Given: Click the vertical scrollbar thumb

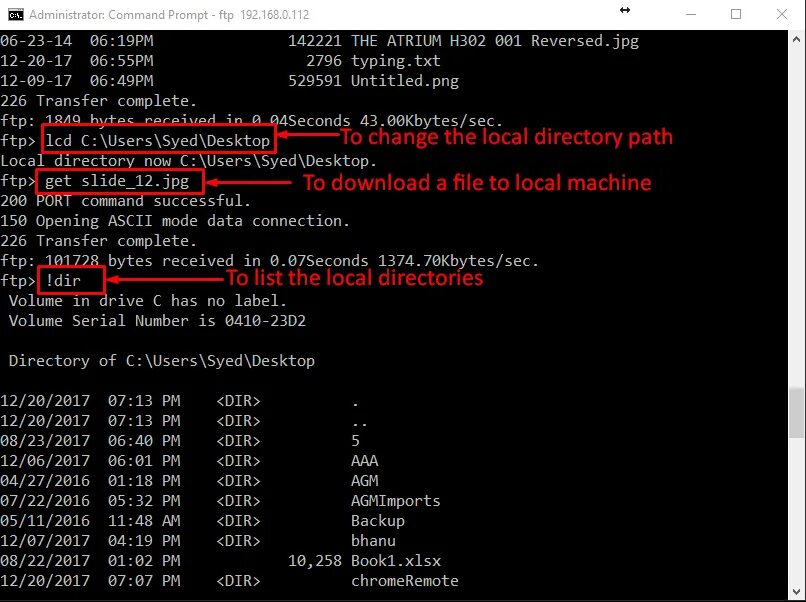Looking at the screenshot, I should [x=796, y=413].
